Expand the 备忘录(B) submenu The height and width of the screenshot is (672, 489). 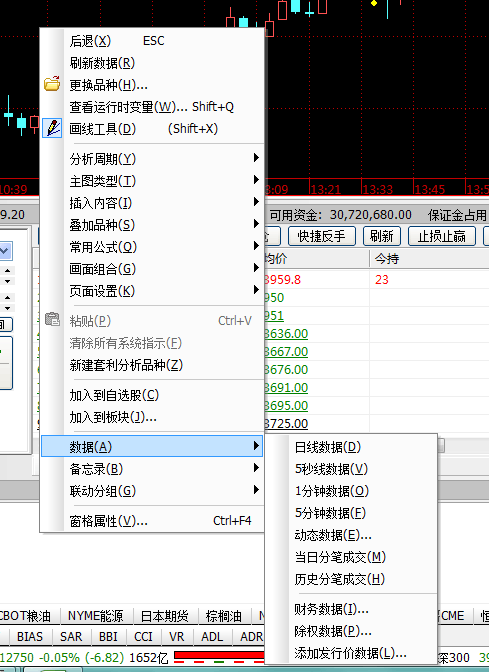pyautogui.click(x=152, y=469)
